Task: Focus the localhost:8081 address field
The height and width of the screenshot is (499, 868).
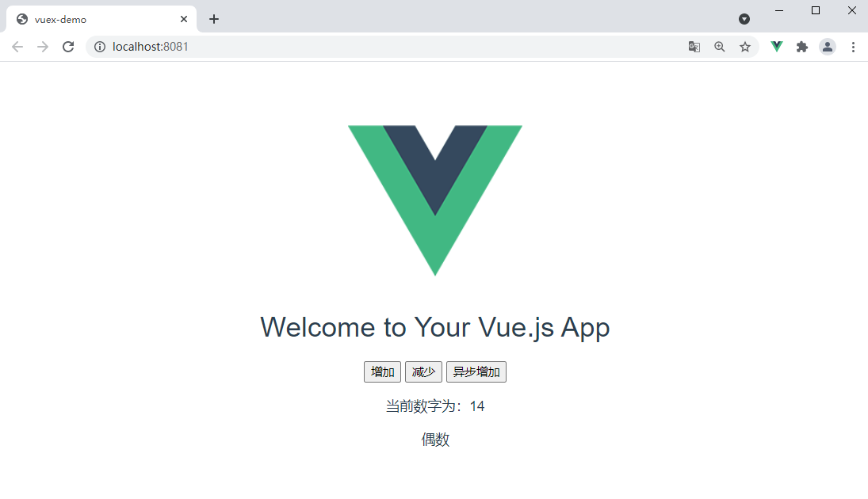Action: pos(388,47)
